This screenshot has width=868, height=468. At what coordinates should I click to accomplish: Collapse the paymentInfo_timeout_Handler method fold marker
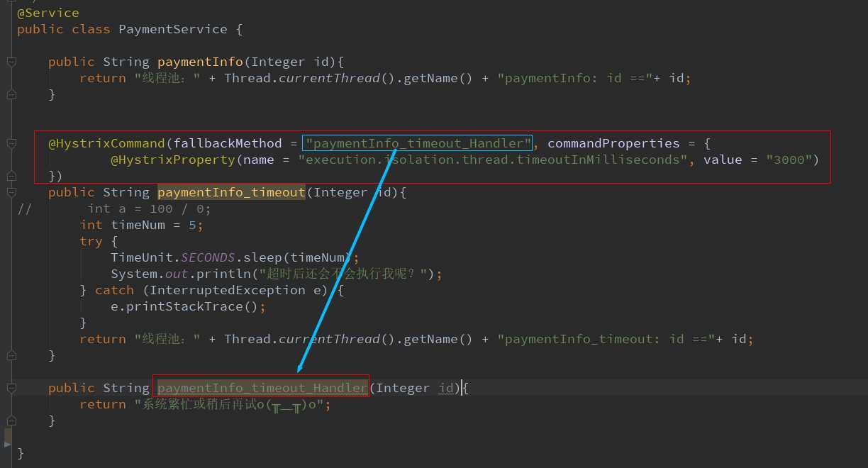click(x=11, y=388)
